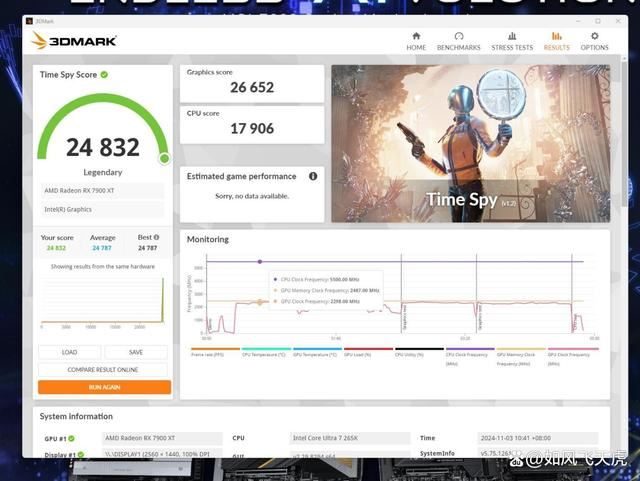Click the info icon for Estimated game performance
Screen dimensions: 640x481
click(x=313, y=176)
